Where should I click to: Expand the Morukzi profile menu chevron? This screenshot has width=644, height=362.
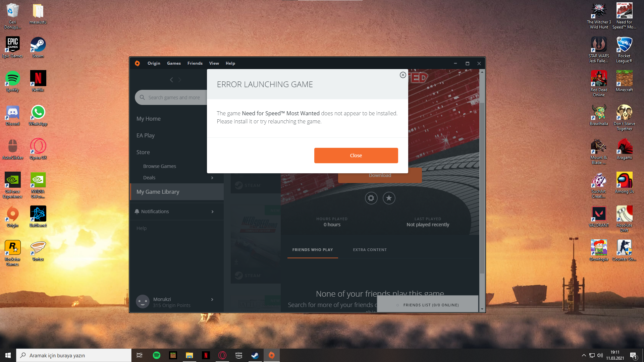pyautogui.click(x=212, y=299)
